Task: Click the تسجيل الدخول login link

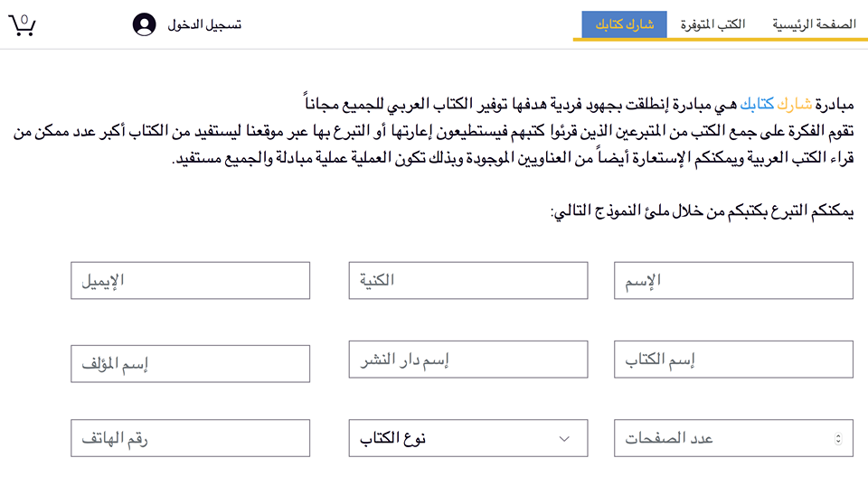Action: tap(204, 24)
